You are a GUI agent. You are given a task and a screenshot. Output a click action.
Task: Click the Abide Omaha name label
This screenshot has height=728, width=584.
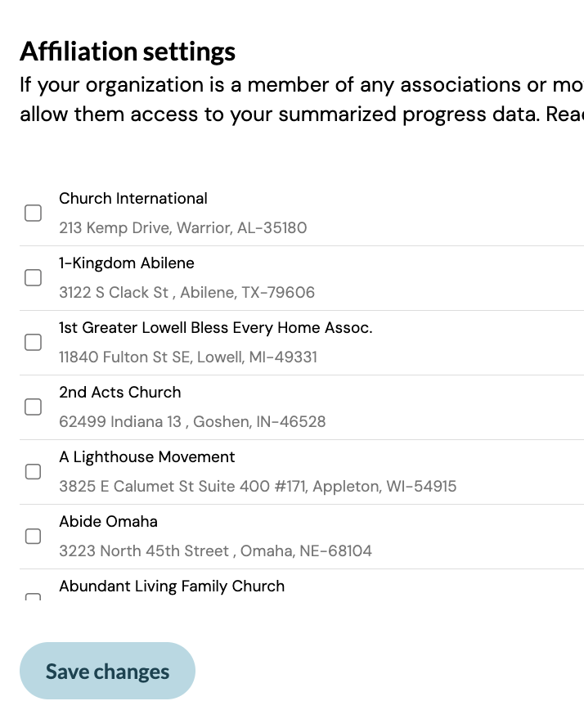[109, 522]
